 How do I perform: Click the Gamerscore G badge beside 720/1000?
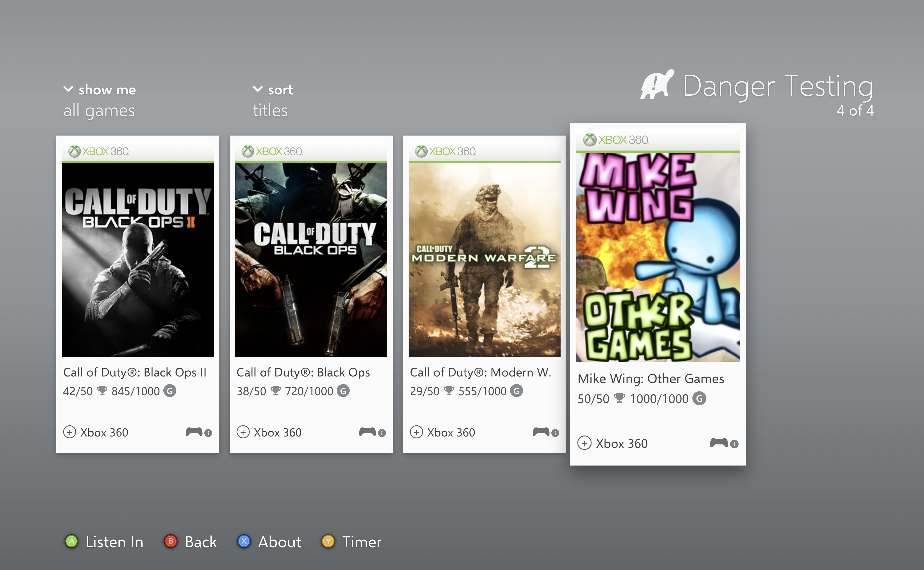click(x=343, y=391)
